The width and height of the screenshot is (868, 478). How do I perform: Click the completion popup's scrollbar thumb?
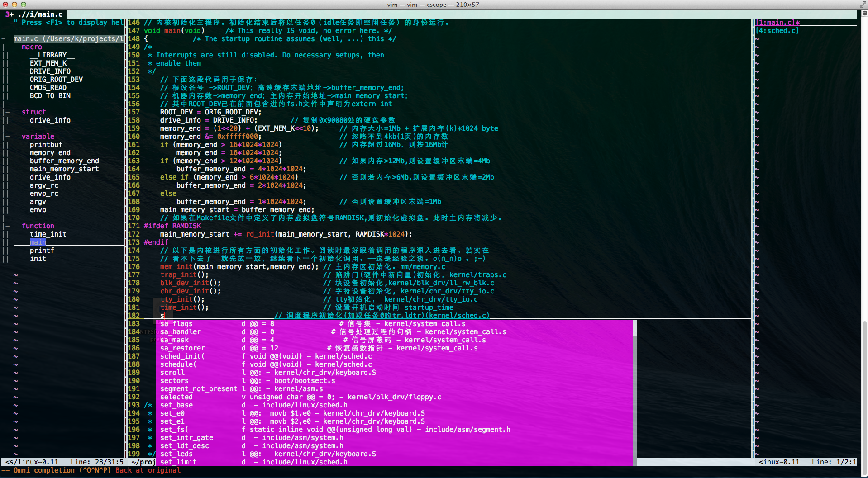(x=634, y=328)
